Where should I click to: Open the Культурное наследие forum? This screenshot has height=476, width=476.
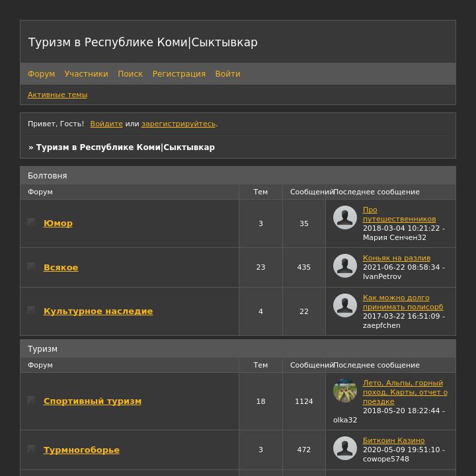pos(98,311)
